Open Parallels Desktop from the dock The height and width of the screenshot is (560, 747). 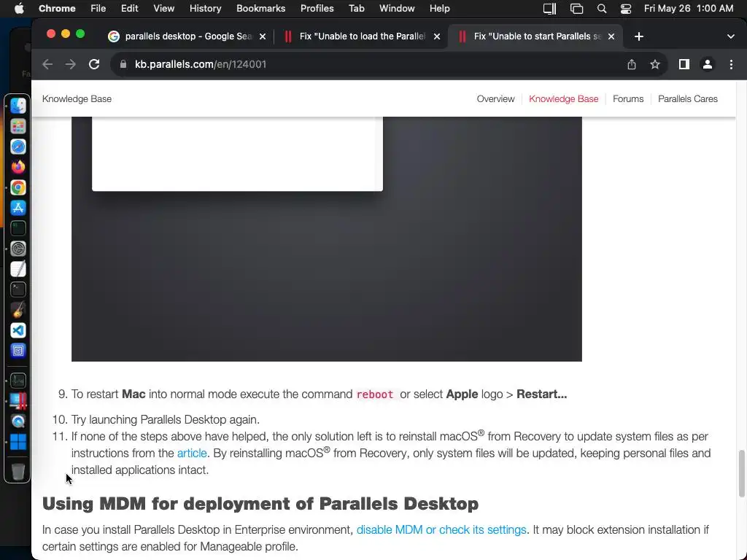[x=18, y=401]
